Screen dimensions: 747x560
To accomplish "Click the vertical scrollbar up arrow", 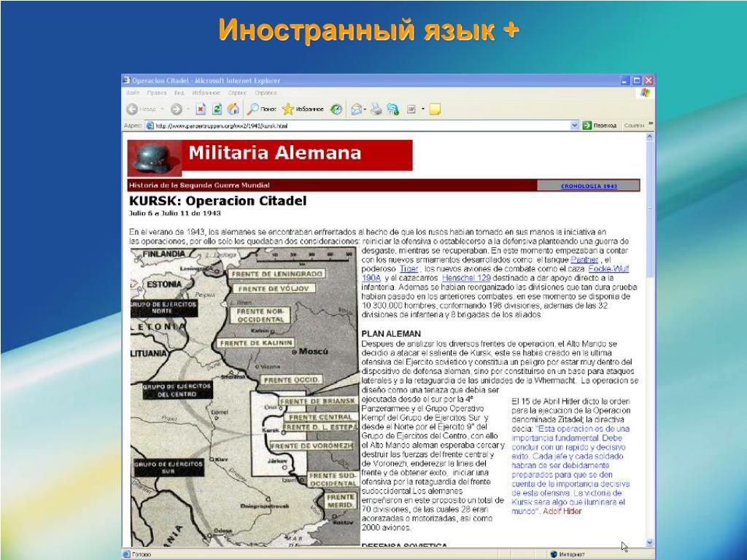I will pos(650,137).
